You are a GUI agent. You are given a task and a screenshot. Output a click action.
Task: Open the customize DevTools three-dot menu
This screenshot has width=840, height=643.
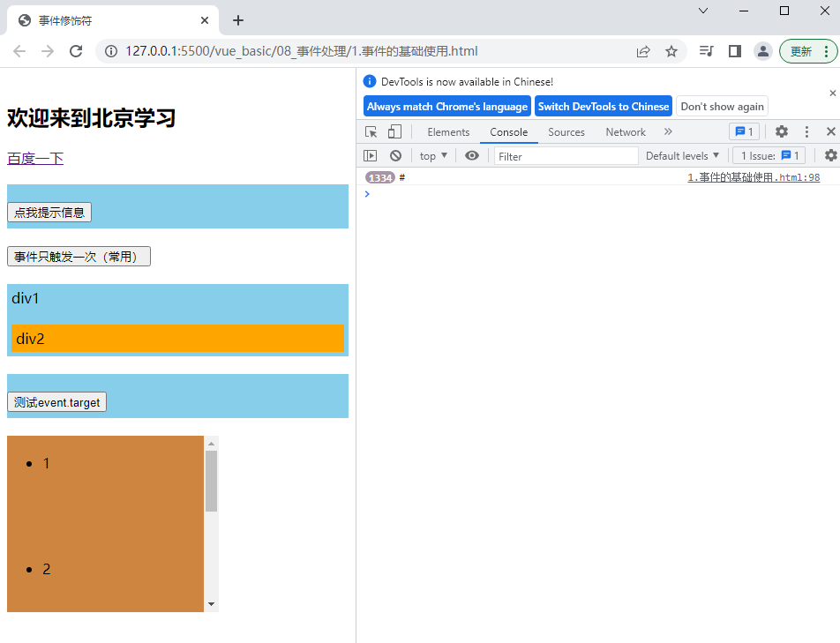[806, 131]
